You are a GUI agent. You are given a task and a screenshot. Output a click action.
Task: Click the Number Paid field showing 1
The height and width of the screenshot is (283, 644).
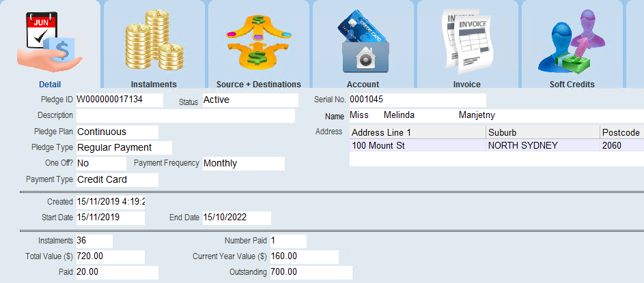[288, 241]
